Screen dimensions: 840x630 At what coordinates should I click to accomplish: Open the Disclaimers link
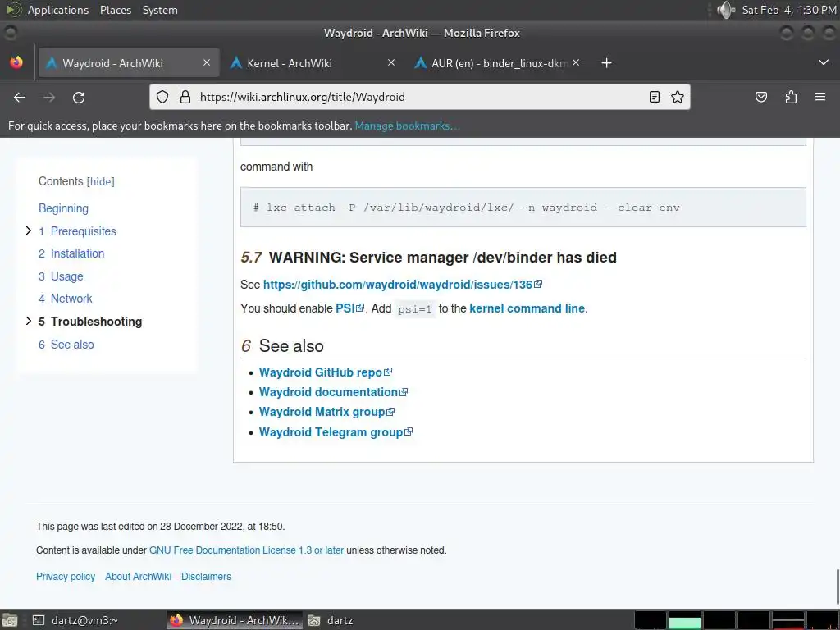[206, 577]
